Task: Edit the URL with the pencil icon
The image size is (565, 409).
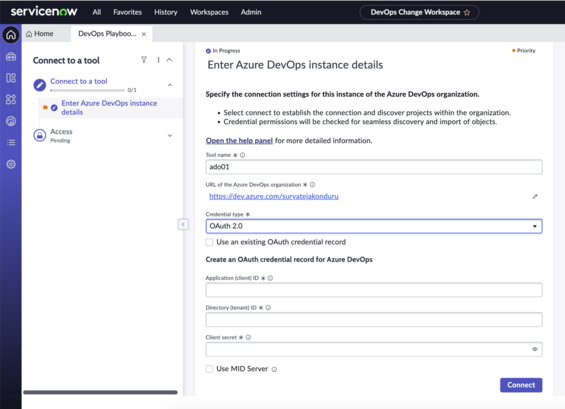Action: [535, 196]
